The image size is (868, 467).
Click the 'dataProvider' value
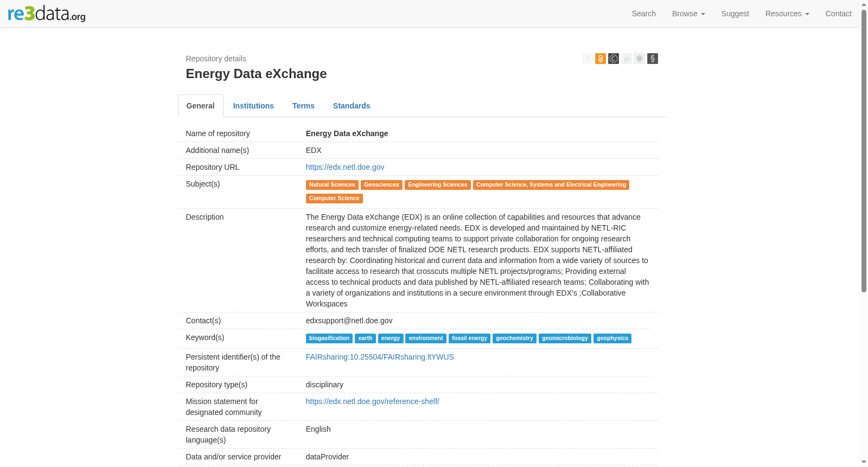pyautogui.click(x=327, y=457)
